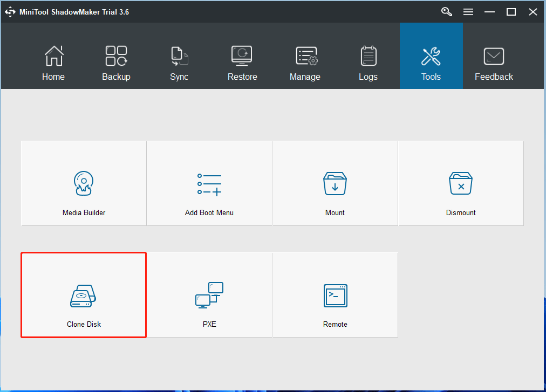
Task: Maximize the ShadowMaker window
Action: point(511,12)
